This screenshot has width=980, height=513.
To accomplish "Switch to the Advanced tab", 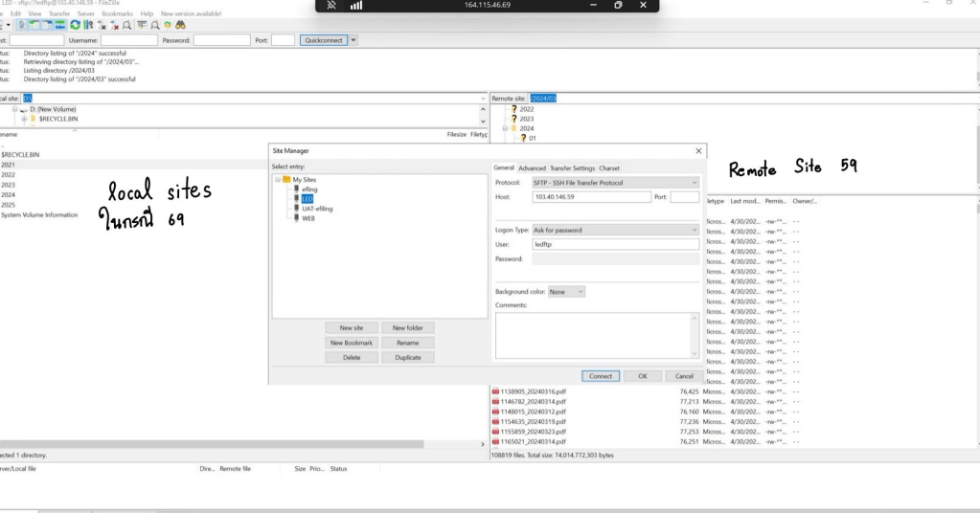I will point(532,168).
